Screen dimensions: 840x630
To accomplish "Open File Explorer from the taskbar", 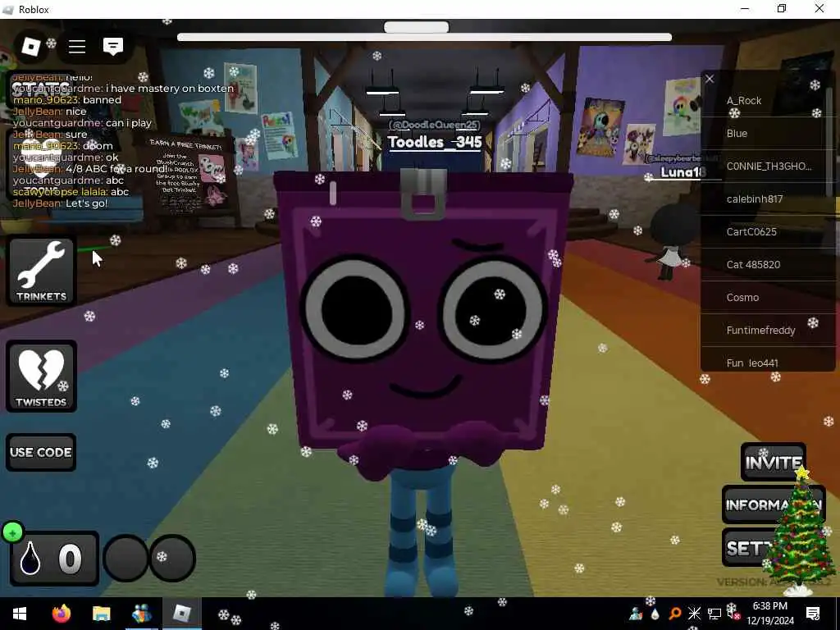I will click(101, 614).
